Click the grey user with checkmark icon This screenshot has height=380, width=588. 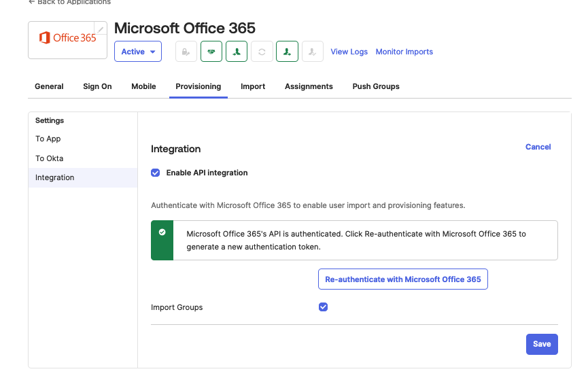[313, 52]
